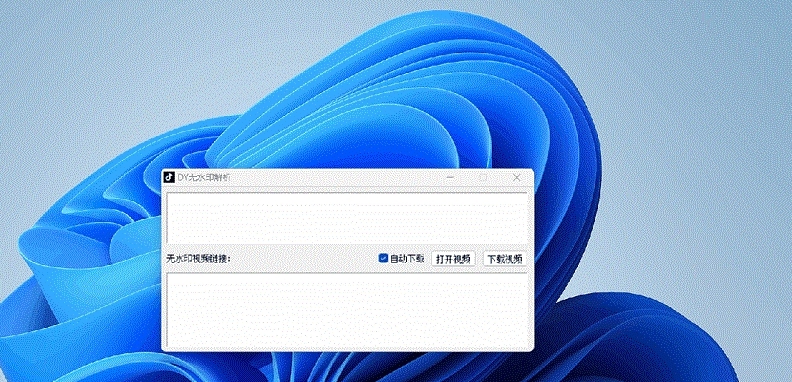Click the 下载视频 button
Viewport: 792px width, 382px height.
(505, 259)
